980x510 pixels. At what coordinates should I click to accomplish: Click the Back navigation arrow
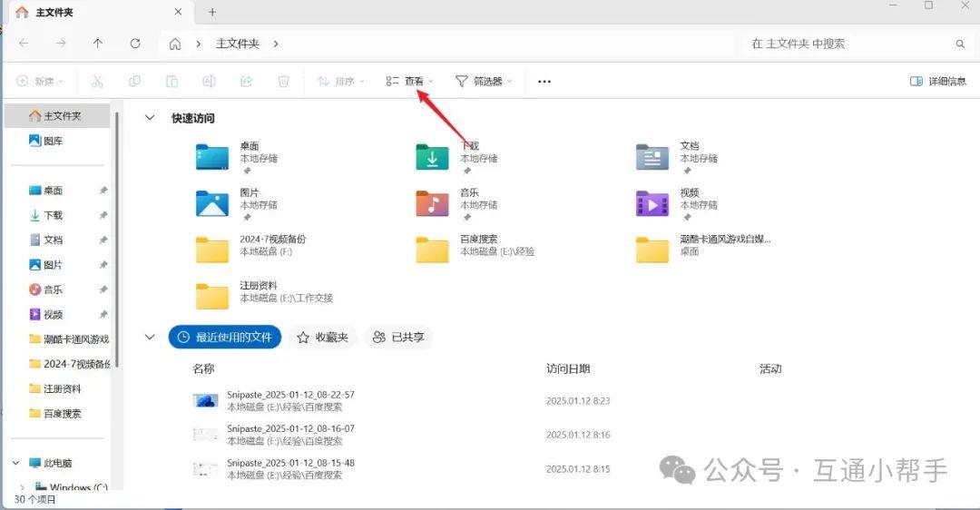pyautogui.click(x=24, y=44)
